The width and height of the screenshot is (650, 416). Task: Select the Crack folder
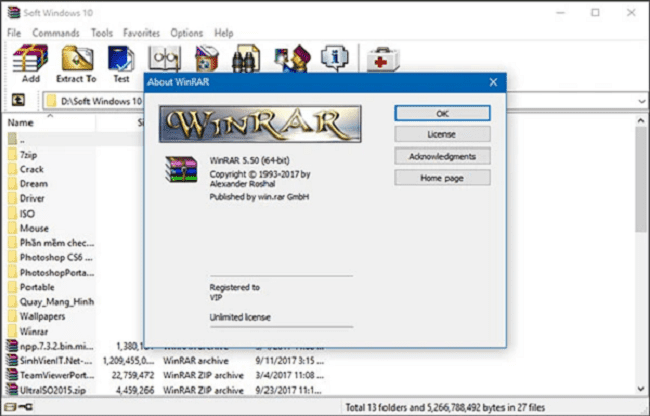[x=32, y=169]
